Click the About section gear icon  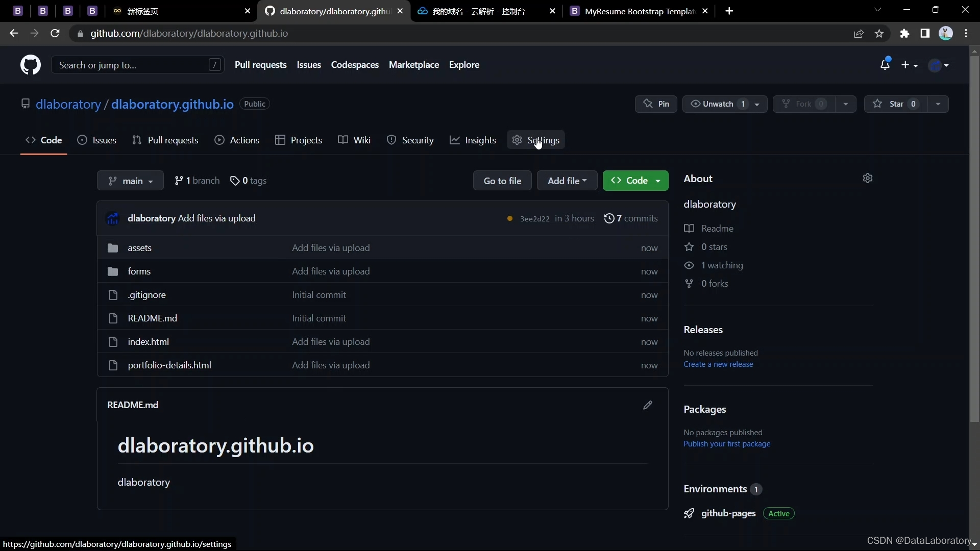pyautogui.click(x=867, y=178)
